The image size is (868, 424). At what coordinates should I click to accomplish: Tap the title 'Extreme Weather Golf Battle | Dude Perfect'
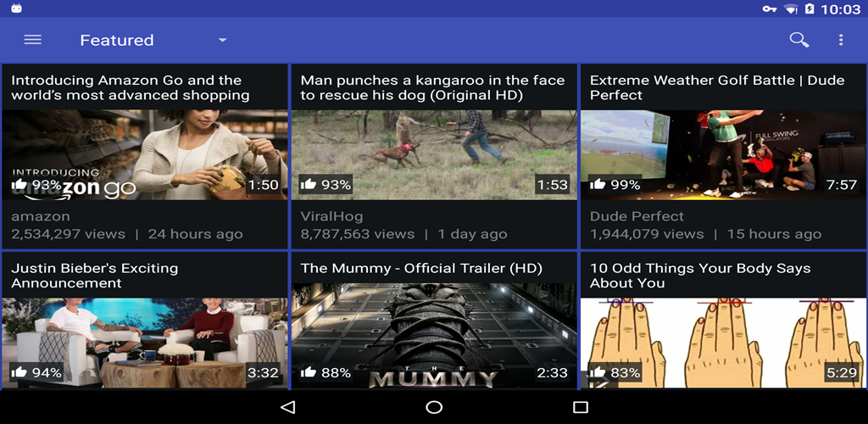coord(717,87)
